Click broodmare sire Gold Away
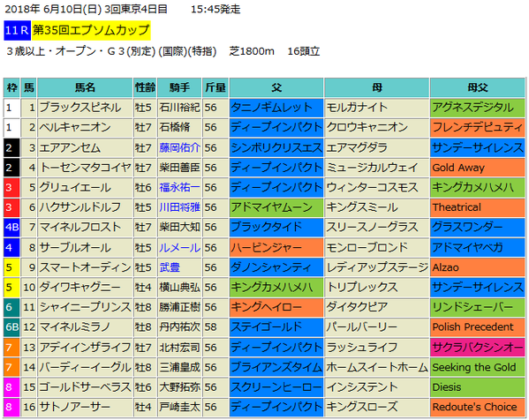This screenshot has height=420, width=529. point(478,168)
